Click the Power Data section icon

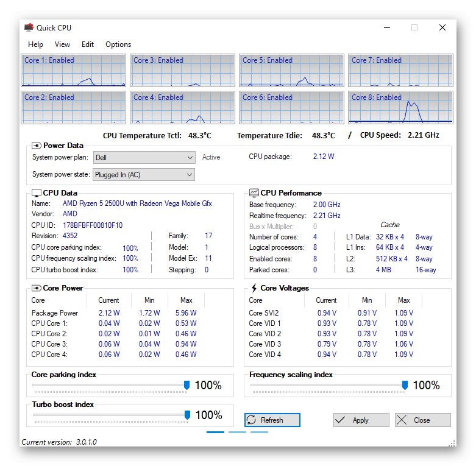37,146
